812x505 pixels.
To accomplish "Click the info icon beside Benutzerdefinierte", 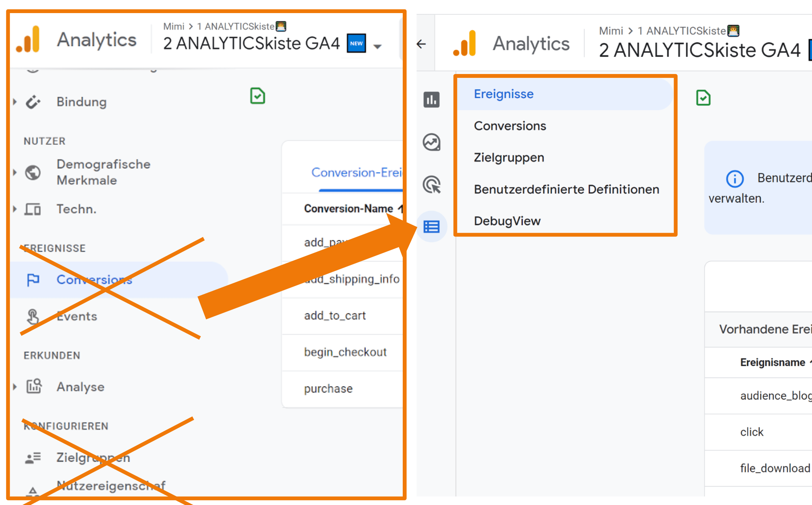I will tap(735, 179).
